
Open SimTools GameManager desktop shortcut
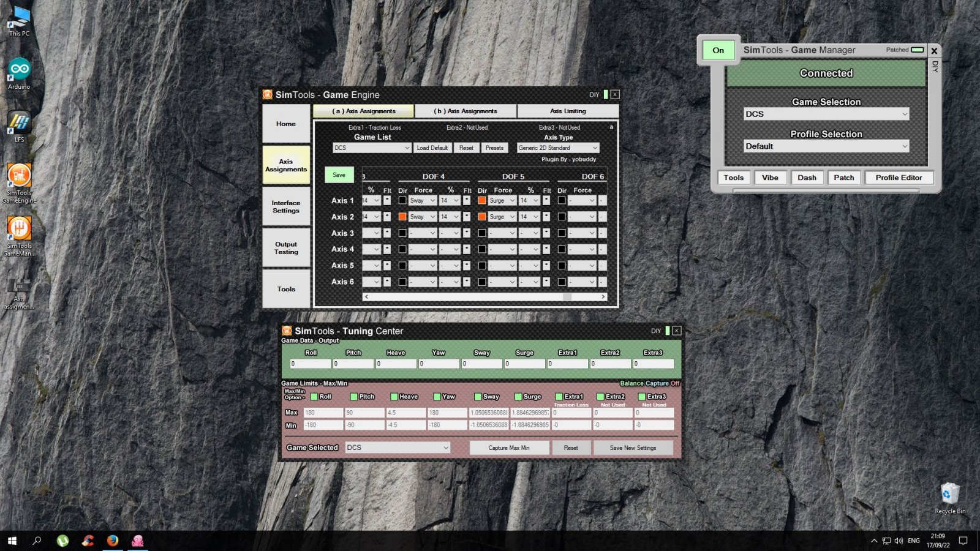19,236
